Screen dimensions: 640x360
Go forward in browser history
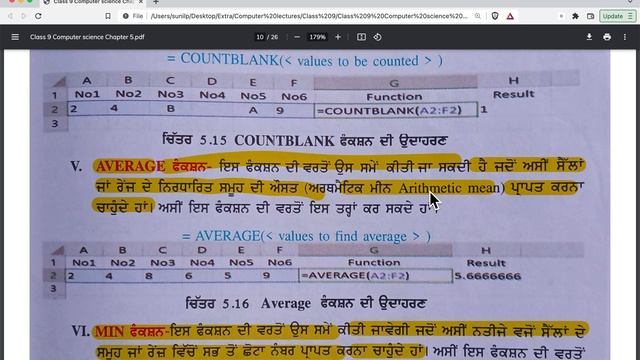click(x=24, y=16)
